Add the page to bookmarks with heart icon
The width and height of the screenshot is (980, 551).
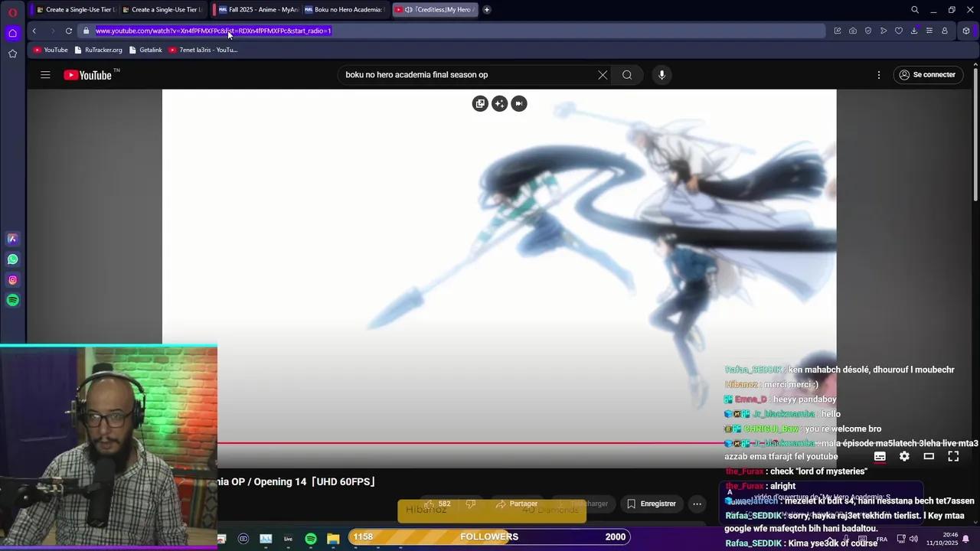click(899, 31)
